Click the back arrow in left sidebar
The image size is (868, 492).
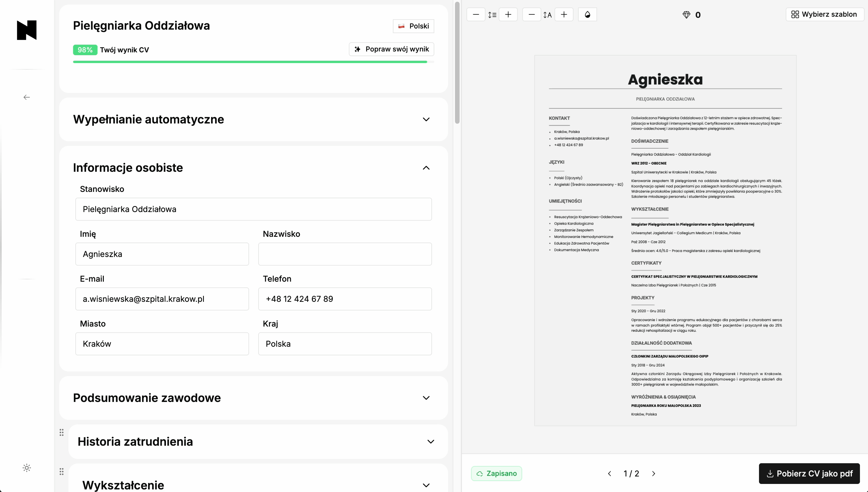pos(27,97)
